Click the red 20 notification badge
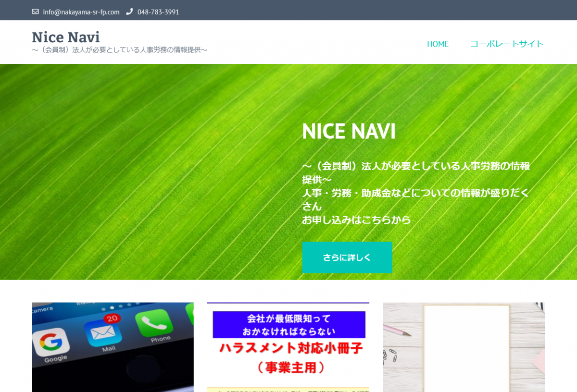The height and width of the screenshot is (392, 577). pyautogui.click(x=112, y=318)
